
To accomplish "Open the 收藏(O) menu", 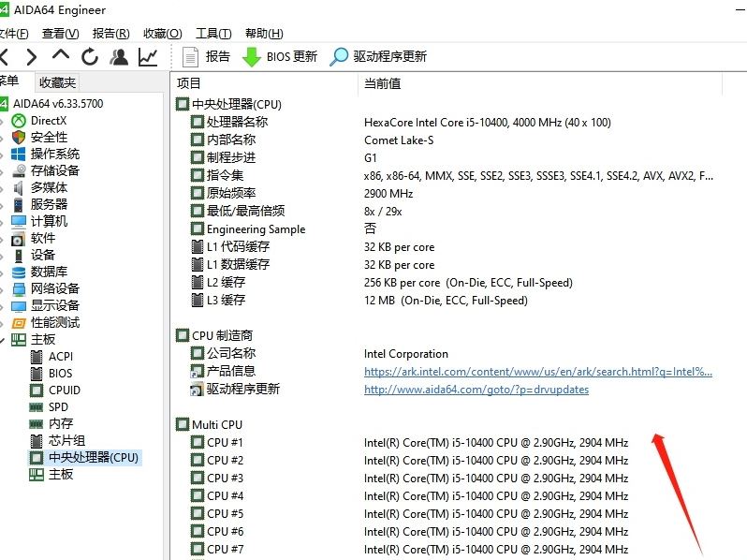I will coord(163,34).
